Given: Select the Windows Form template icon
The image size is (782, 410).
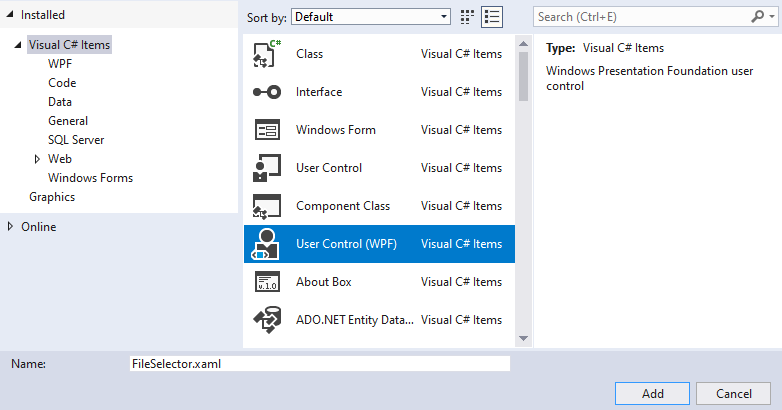Looking at the screenshot, I should coord(267,130).
